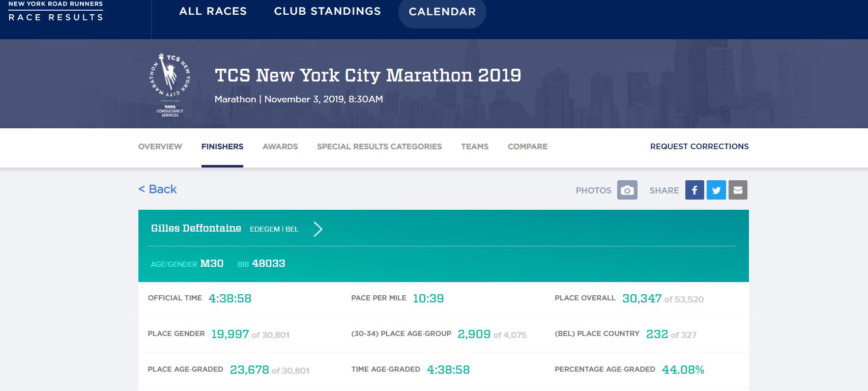Share result on Twitter
868x391 pixels.
pos(716,190)
